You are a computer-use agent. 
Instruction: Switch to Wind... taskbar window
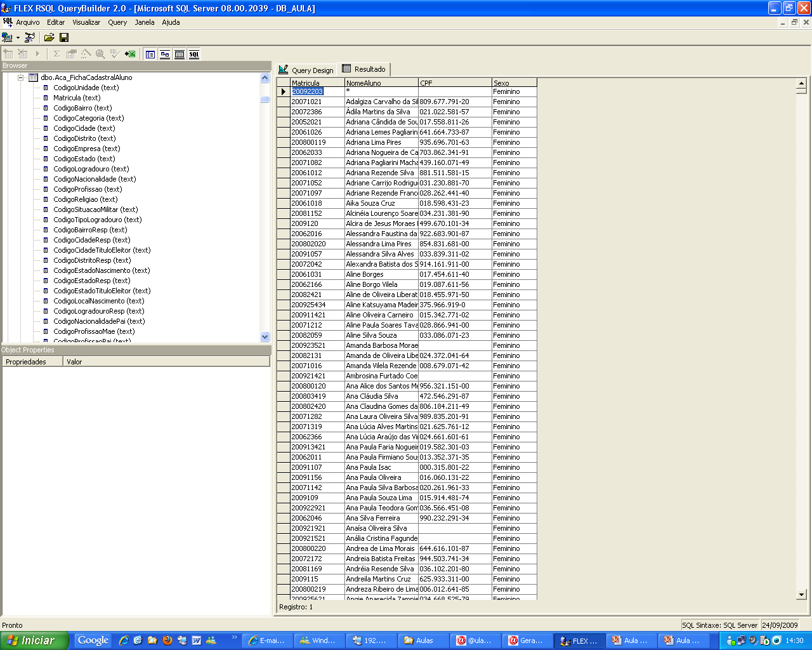[319, 640]
